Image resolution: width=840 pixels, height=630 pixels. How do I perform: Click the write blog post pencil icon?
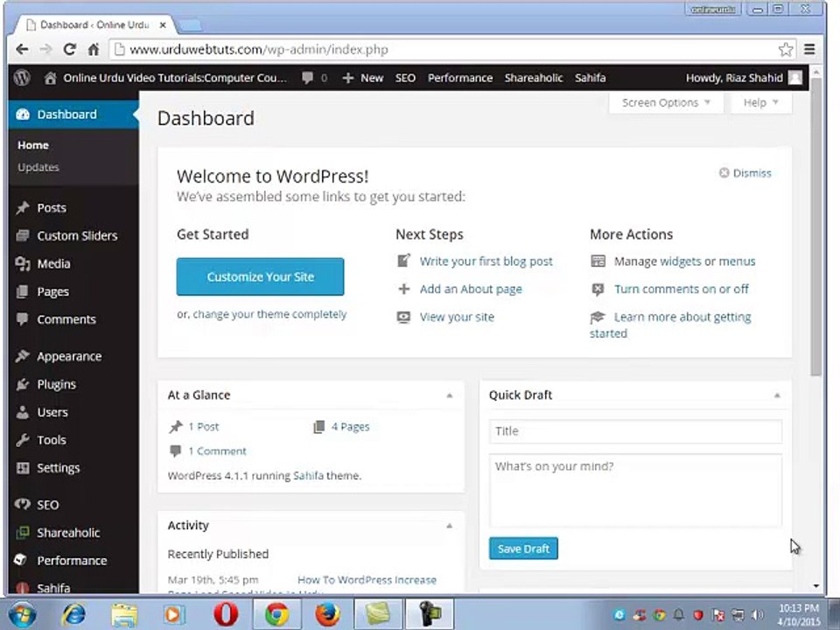click(403, 261)
